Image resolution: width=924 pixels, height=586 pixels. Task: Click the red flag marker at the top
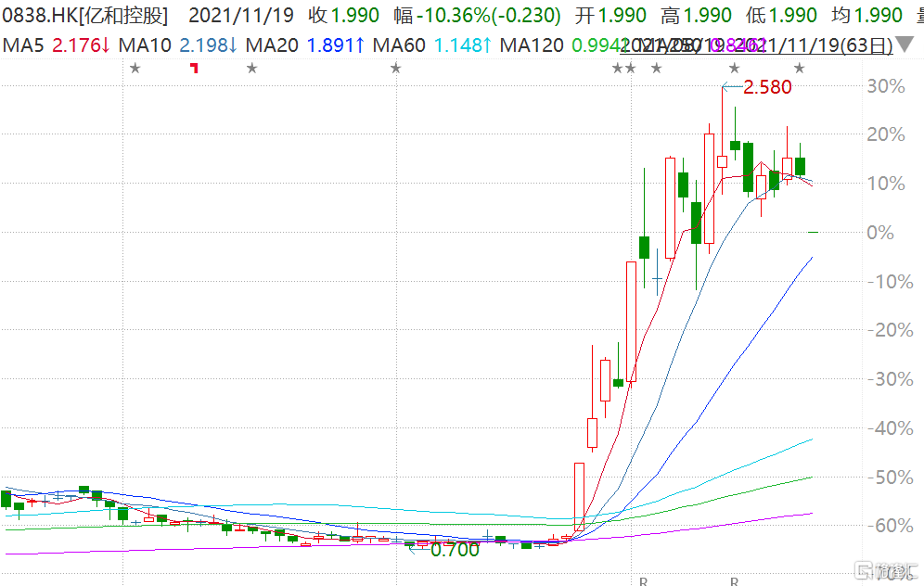194,68
